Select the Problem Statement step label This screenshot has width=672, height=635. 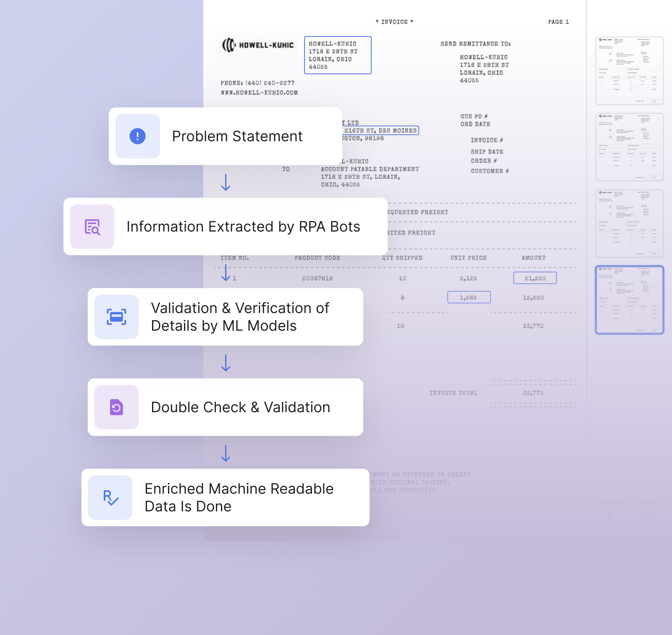(237, 136)
